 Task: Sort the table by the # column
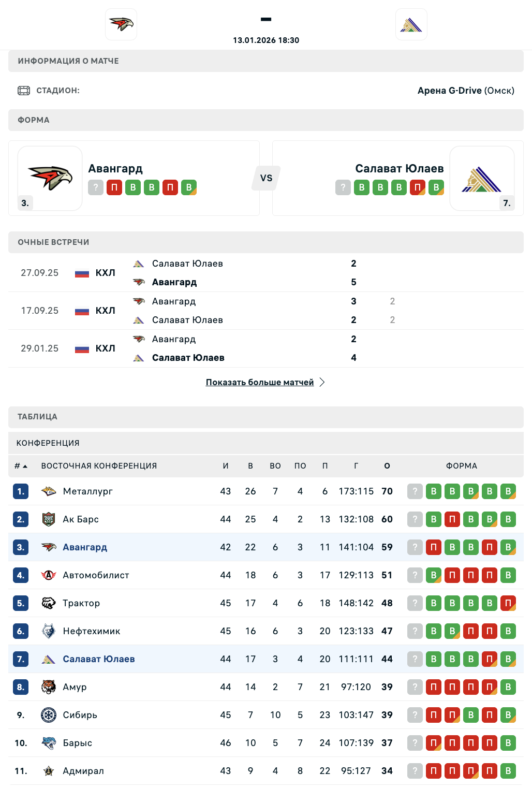coord(21,466)
